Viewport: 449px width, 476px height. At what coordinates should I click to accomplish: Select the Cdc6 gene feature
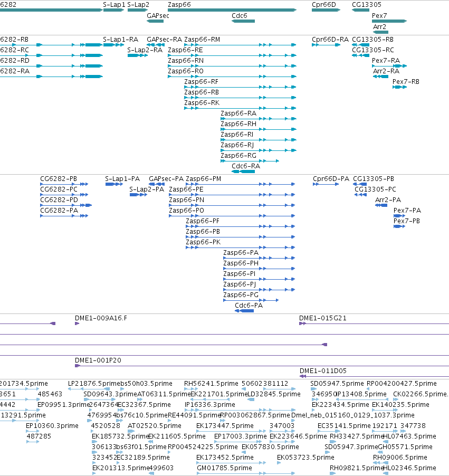pyautogui.click(x=243, y=21)
